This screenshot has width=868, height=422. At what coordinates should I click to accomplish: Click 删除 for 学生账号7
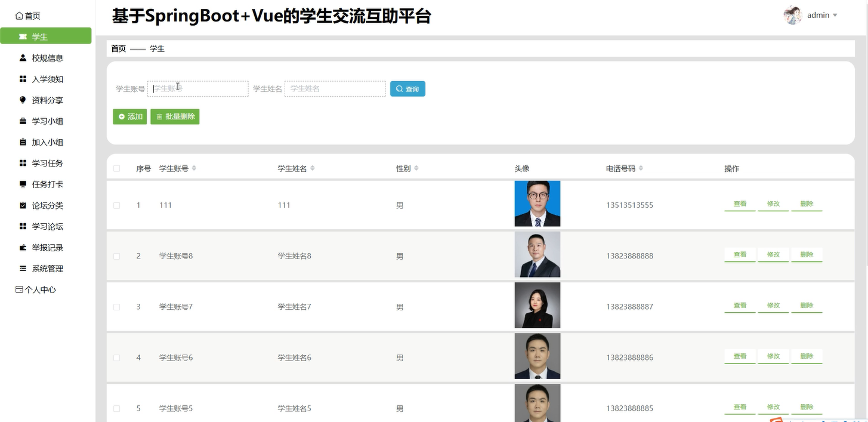coord(807,306)
